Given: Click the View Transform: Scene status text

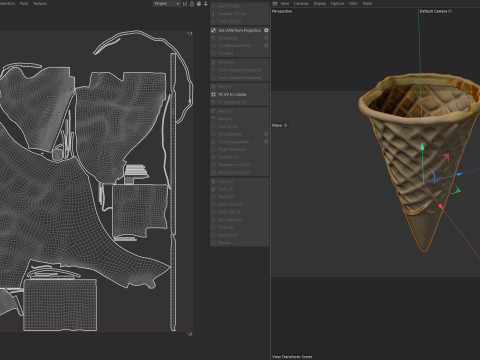Looking at the screenshot, I should [292, 357].
